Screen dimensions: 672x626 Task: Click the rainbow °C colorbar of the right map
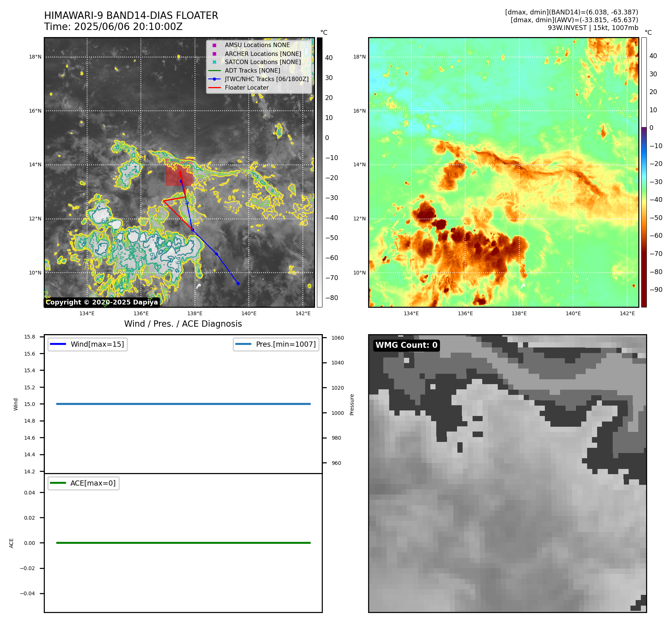644,172
